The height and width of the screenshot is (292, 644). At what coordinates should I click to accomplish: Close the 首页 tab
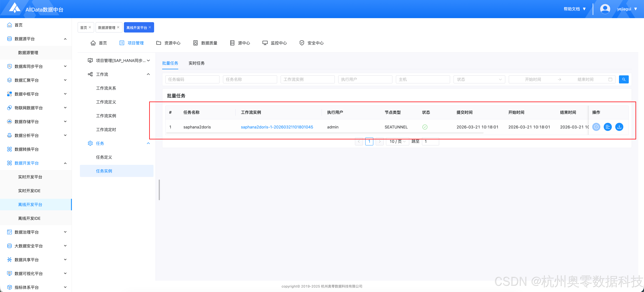click(x=90, y=27)
